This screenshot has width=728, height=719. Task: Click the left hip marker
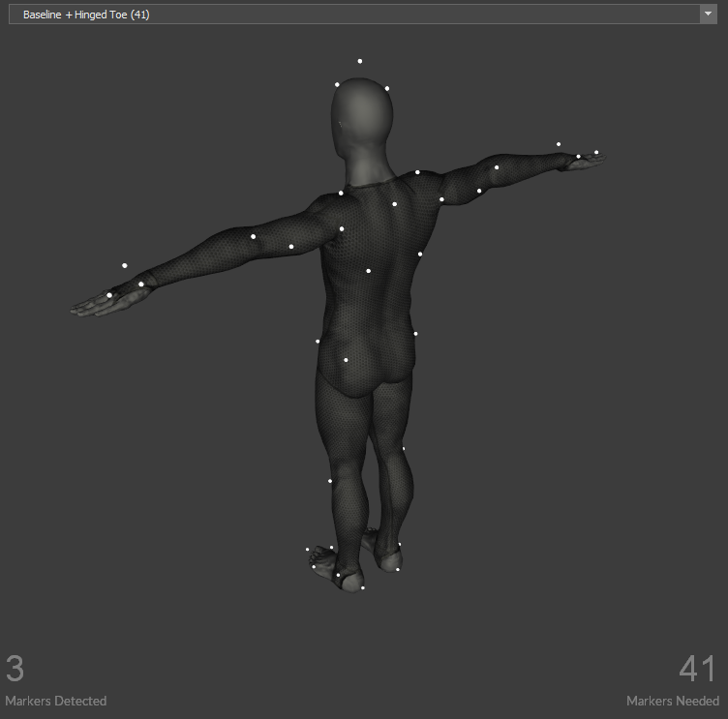318,341
